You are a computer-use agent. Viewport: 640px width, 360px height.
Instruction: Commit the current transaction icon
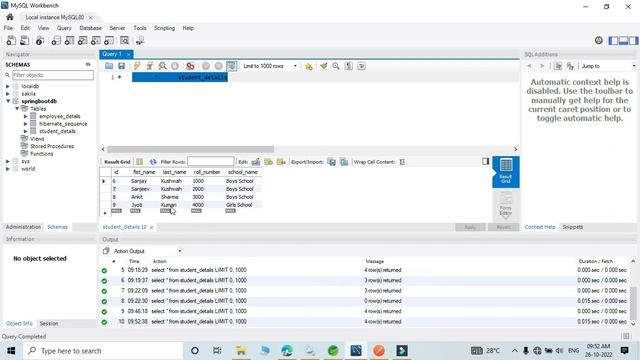pos(206,66)
